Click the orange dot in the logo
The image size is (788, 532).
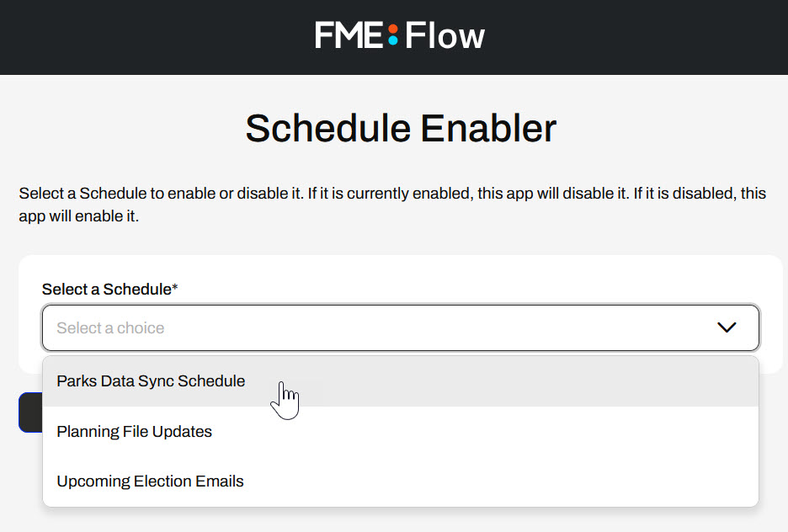click(x=393, y=29)
